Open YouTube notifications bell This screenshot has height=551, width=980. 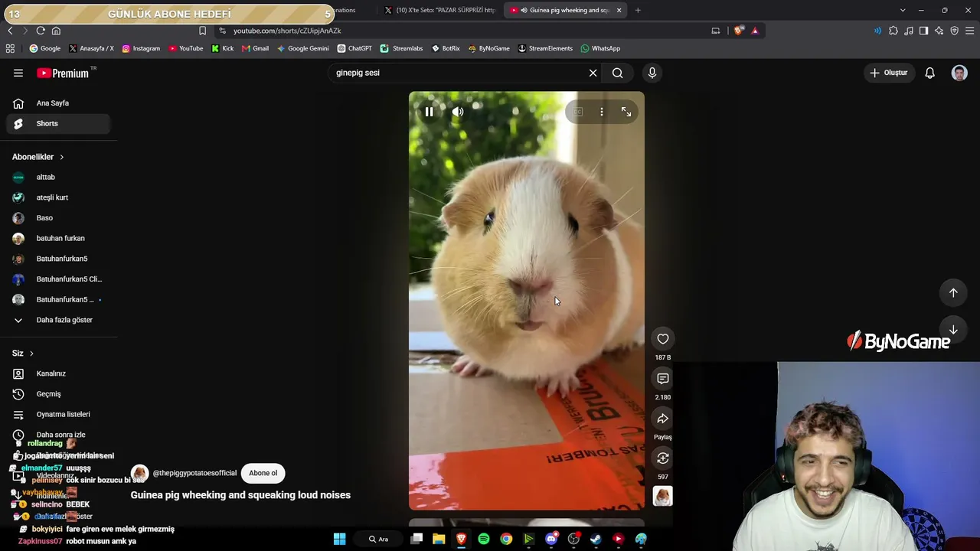(x=929, y=73)
